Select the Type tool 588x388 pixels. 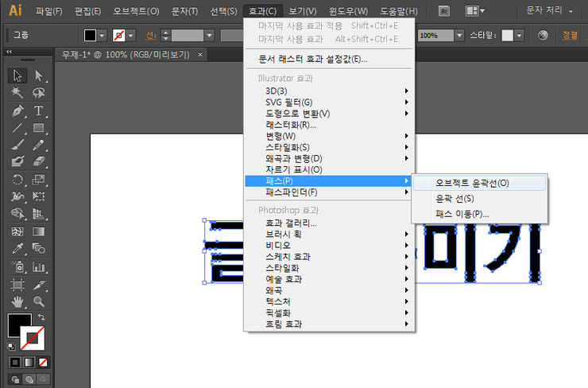click(x=37, y=111)
